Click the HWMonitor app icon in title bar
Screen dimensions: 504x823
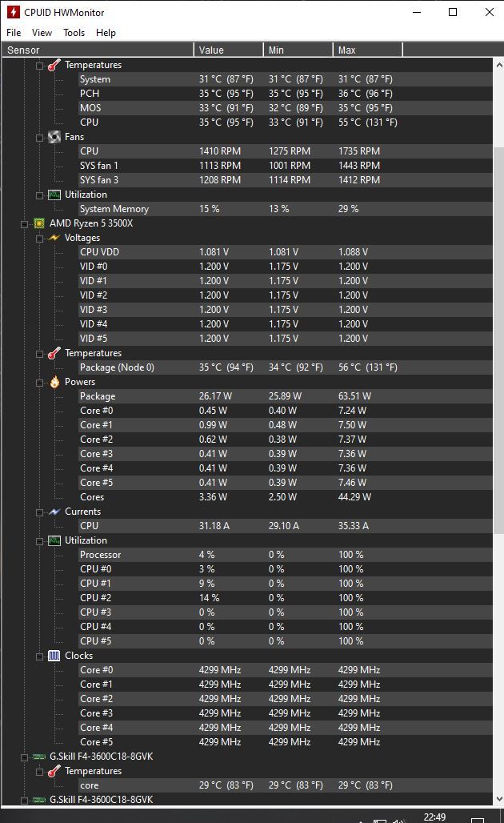(x=13, y=12)
